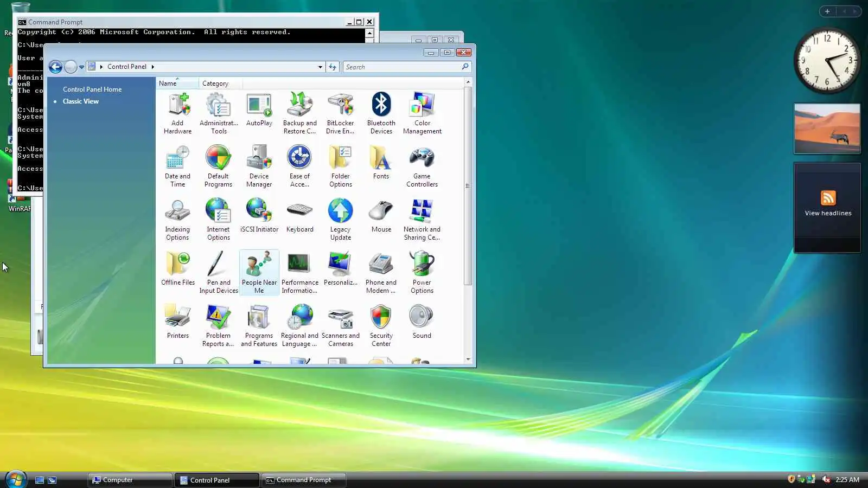Click the Command Prompt scroll up arrow
The width and height of the screenshot is (868, 488).
point(369,34)
